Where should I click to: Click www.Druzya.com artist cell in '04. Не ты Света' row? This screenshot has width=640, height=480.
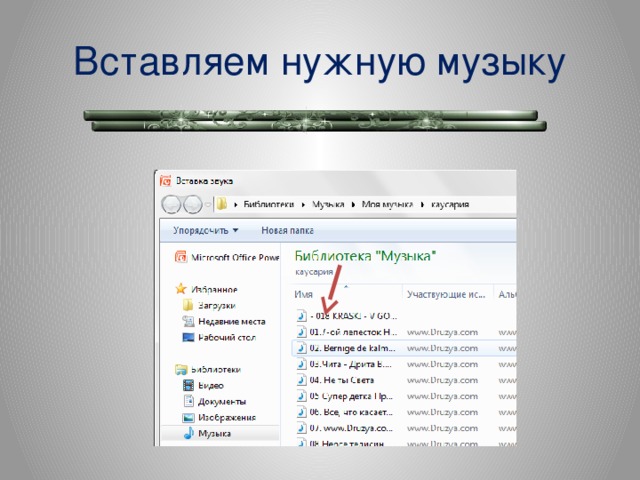click(x=442, y=380)
